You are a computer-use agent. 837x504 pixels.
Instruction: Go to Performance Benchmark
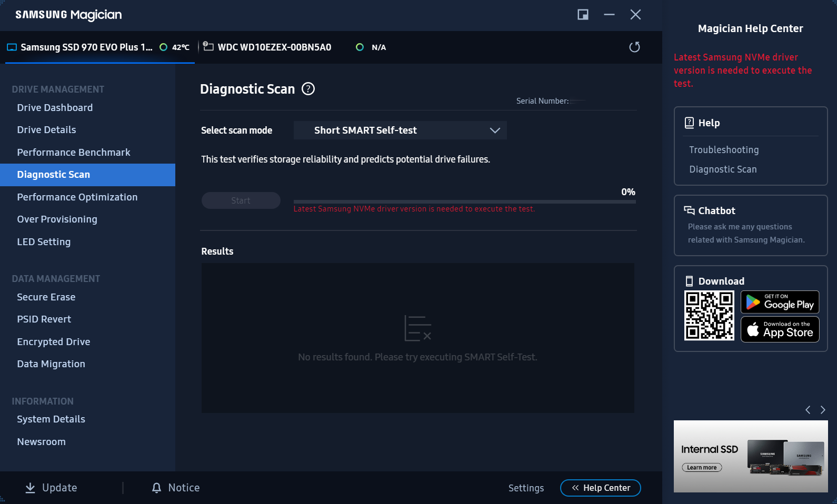pos(74,153)
